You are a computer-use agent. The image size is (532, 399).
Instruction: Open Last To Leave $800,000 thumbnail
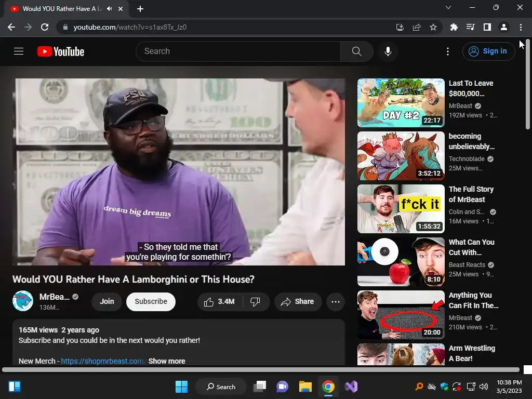[x=401, y=103]
